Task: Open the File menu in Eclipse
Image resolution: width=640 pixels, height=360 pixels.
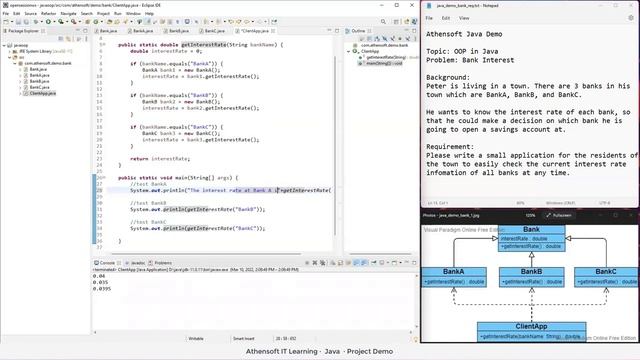Action: [x=6, y=13]
